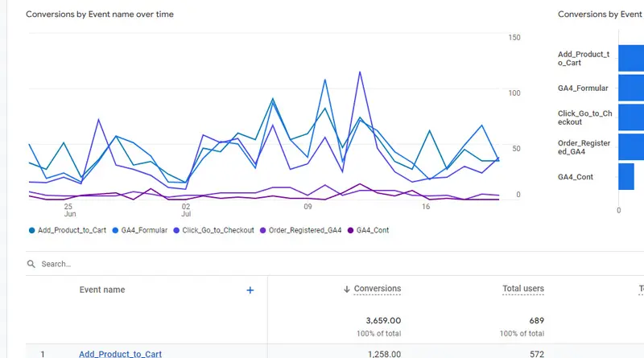Click the 16 date axis label
Viewport: 644px width, 358px height.
tap(426, 207)
